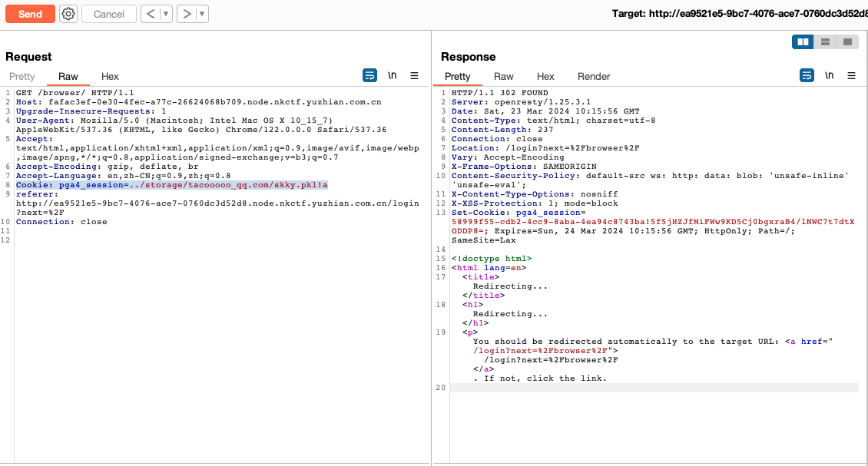Expand the back history dropdown arrow

pos(165,14)
